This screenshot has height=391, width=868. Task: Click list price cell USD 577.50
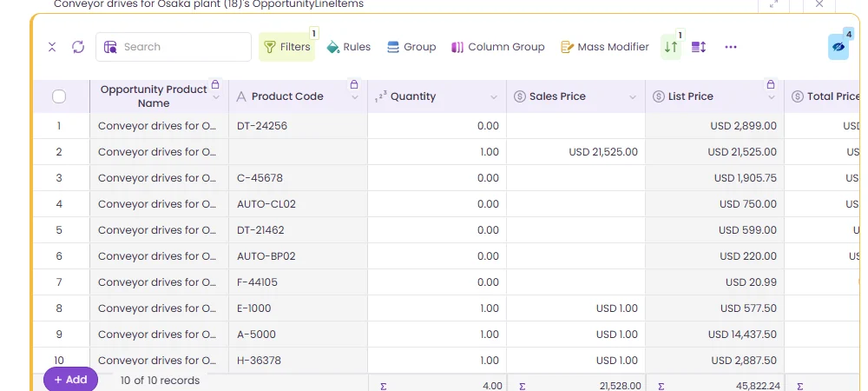(x=714, y=308)
